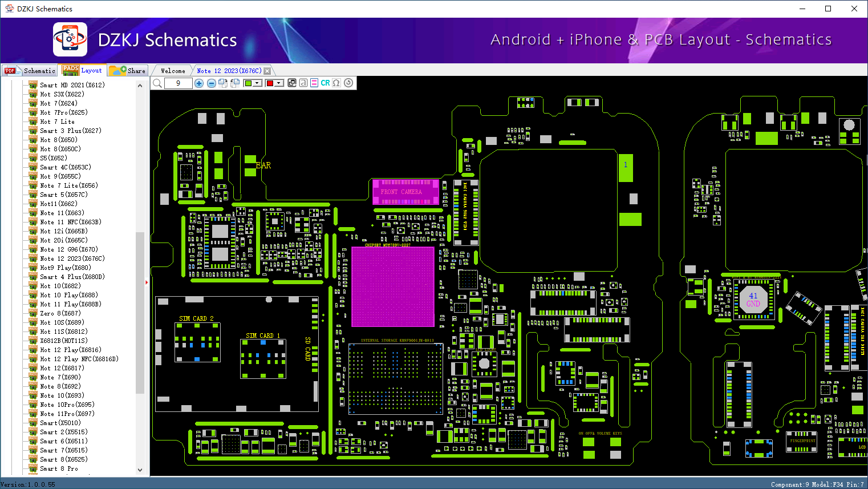Click the PADS icon beside Hot 8(X650)
The width and height of the screenshot is (868, 489).
coord(33,140)
